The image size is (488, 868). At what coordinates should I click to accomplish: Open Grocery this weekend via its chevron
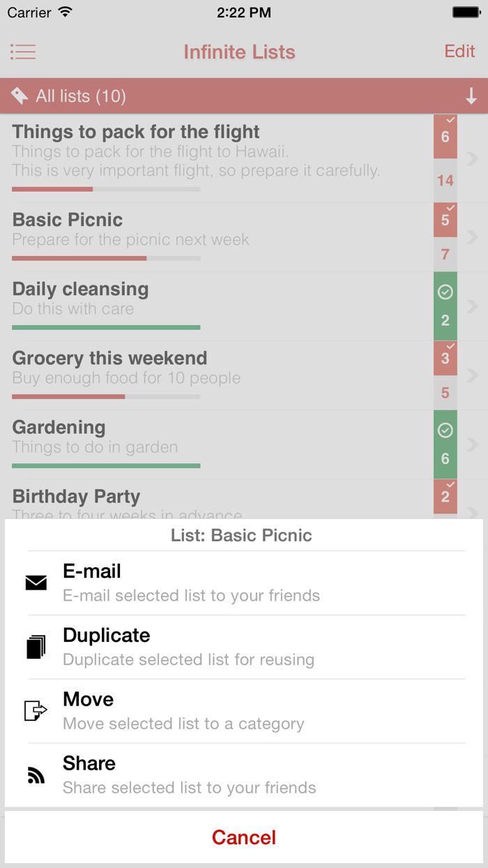473,375
